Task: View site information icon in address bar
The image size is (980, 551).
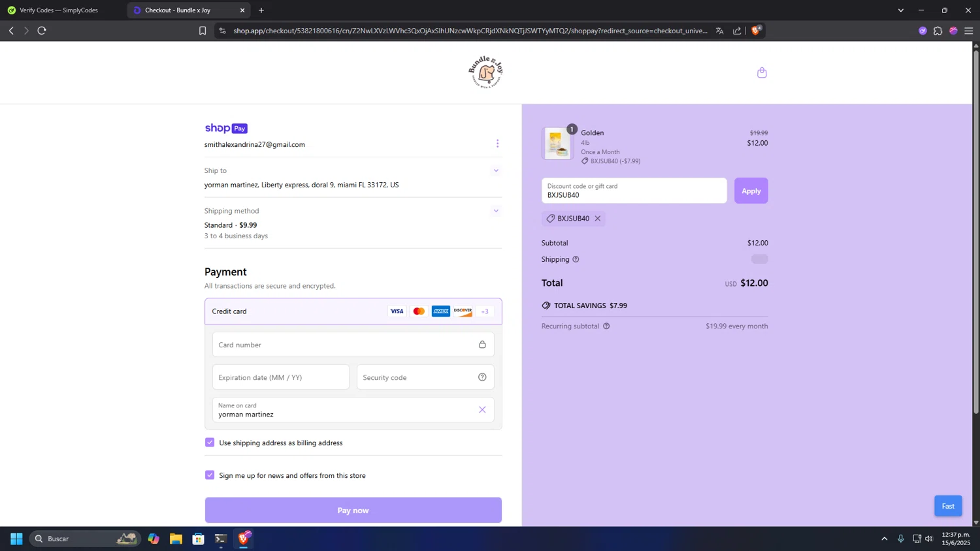Action: [x=223, y=31]
